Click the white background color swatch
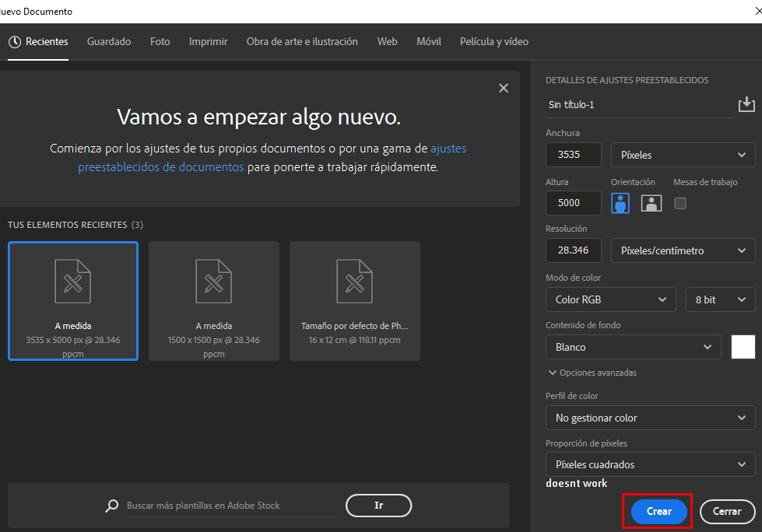Viewport: 762px width, 532px height. (x=743, y=347)
